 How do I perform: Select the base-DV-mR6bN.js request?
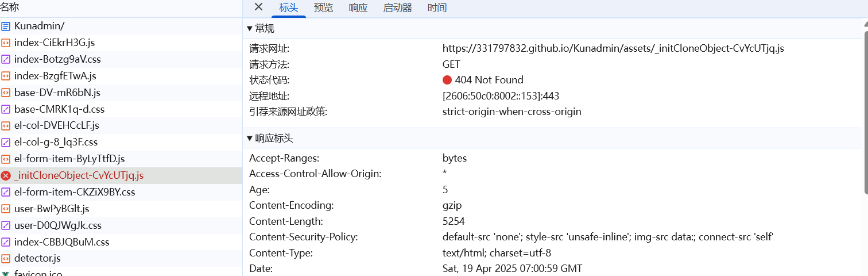tap(121, 93)
